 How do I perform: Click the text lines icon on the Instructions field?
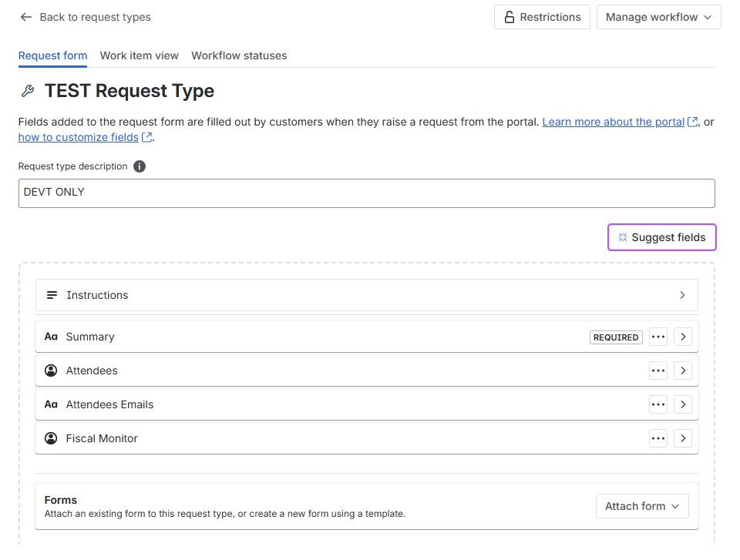pos(51,294)
